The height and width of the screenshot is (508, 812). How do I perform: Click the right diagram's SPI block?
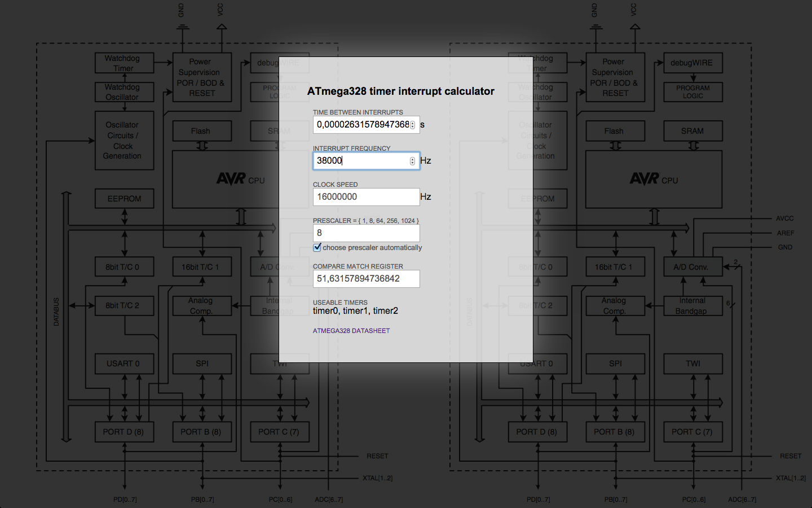tap(615, 364)
